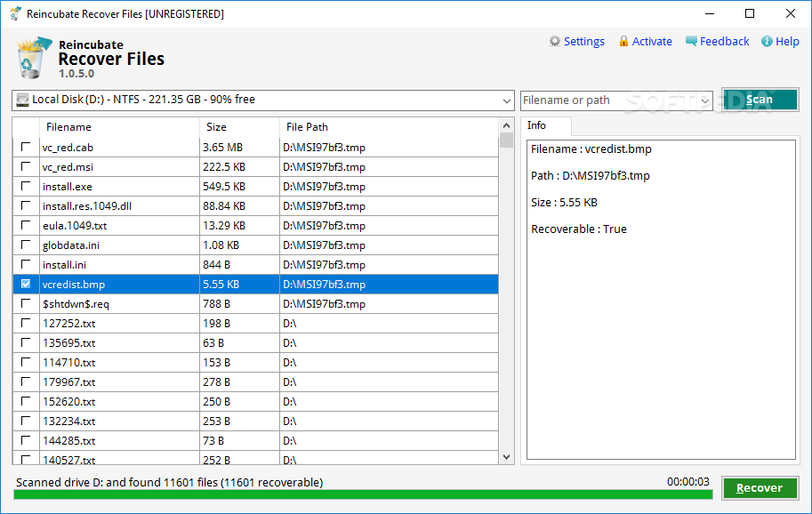This screenshot has height=514, width=812.
Task: Click the 13.29 KB size cell
Action: click(224, 226)
